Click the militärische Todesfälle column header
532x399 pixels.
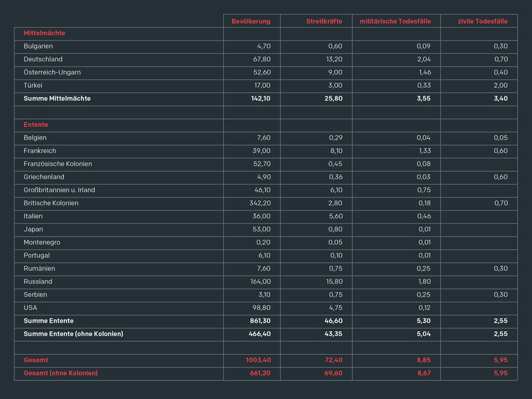pyautogui.click(x=395, y=21)
